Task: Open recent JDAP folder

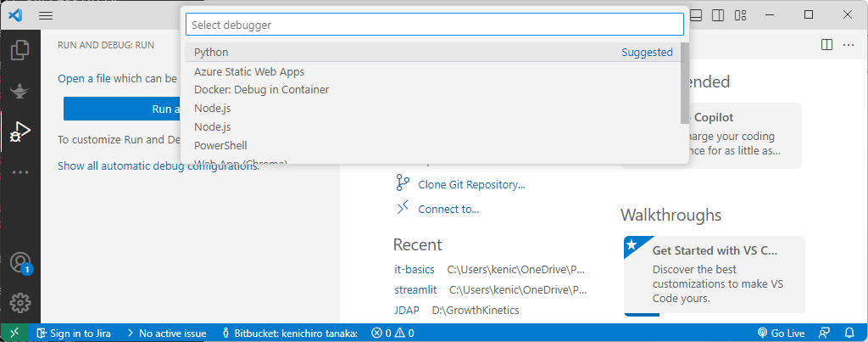Action: [x=406, y=310]
